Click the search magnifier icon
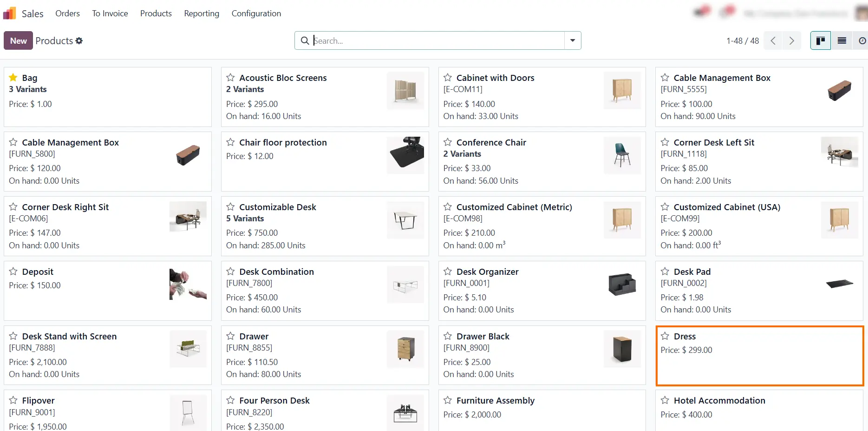Screen dimensions: 868x431 pyautogui.click(x=305, y=40)
